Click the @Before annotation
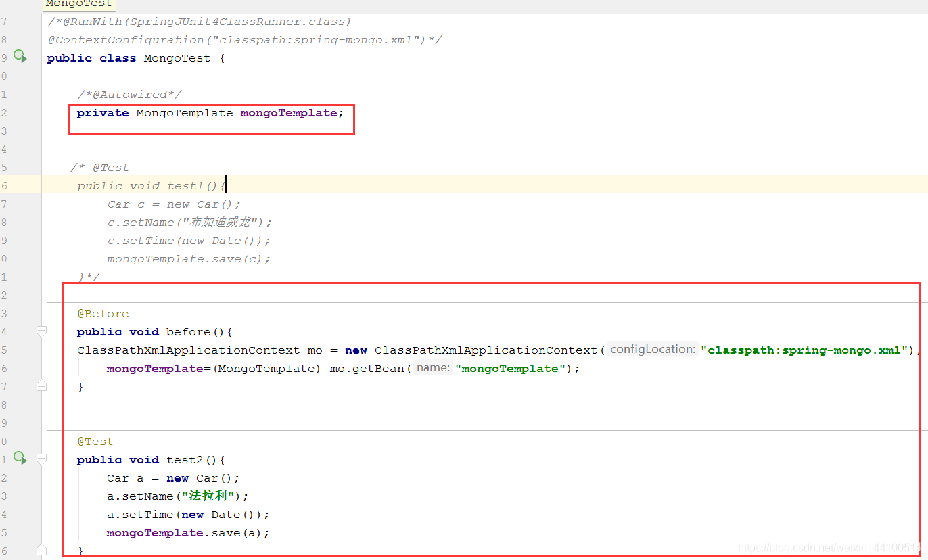Viewport: 928px width, 560px height. click(x=103, y=314)
